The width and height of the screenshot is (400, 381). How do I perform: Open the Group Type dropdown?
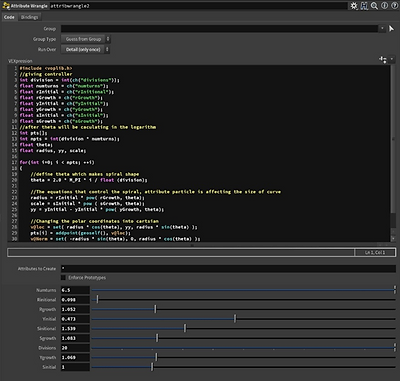pos(85,39)
